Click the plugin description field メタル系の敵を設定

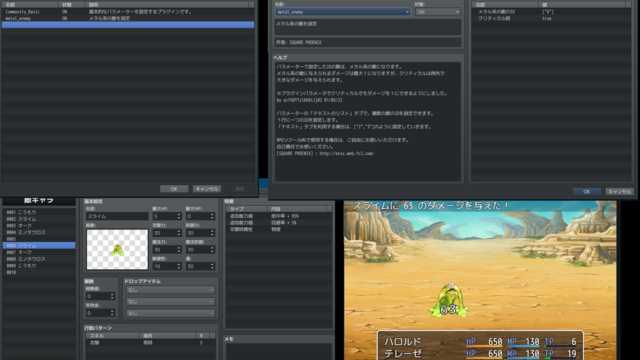coord(368,27)
